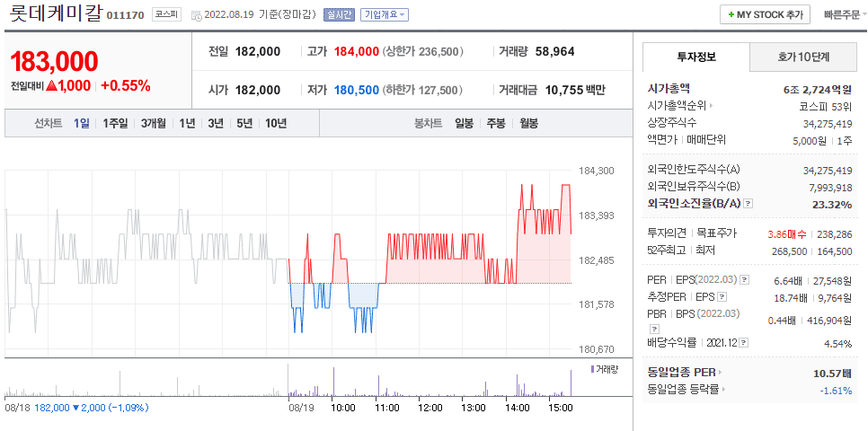
Task: Select the 10년 line chart period
Action: coord(276,123)
